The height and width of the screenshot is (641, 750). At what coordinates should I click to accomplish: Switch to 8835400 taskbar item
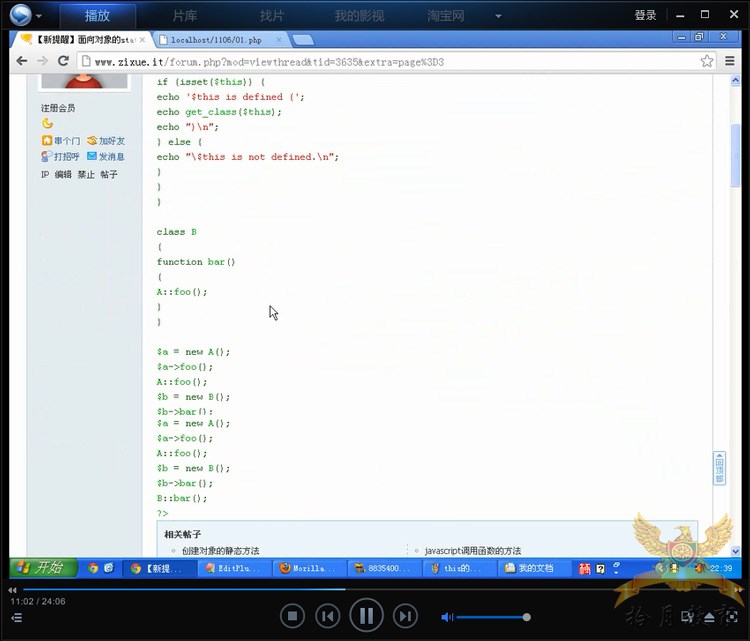point(385,568)
